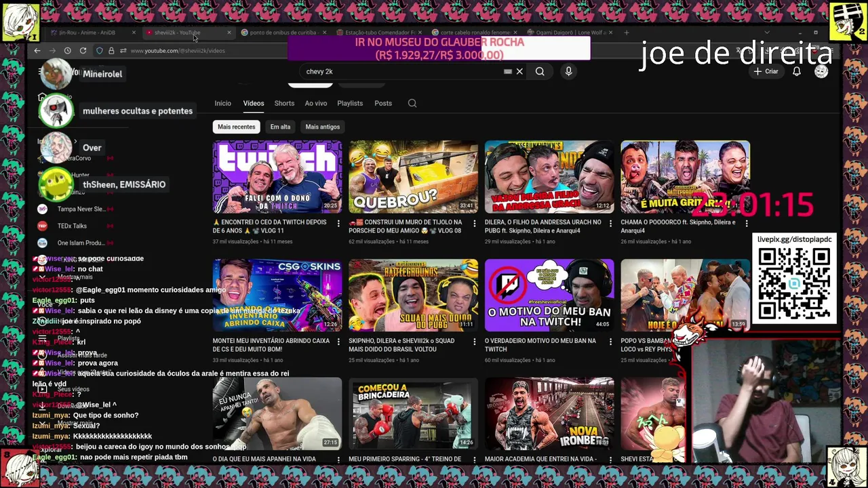Switch to channel 'Ao vivo' tab
This screenshot has height=488, width=868.
[x=315, y=103]
